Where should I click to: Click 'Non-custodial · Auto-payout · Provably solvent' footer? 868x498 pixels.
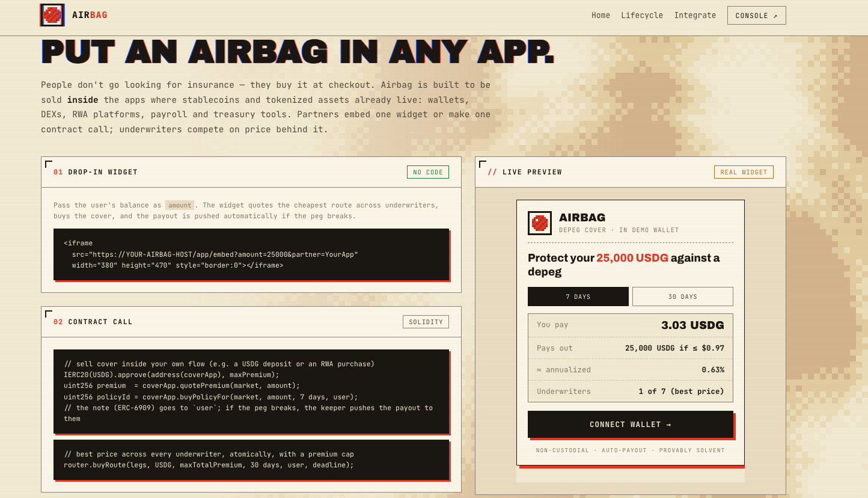click(631, 450)
